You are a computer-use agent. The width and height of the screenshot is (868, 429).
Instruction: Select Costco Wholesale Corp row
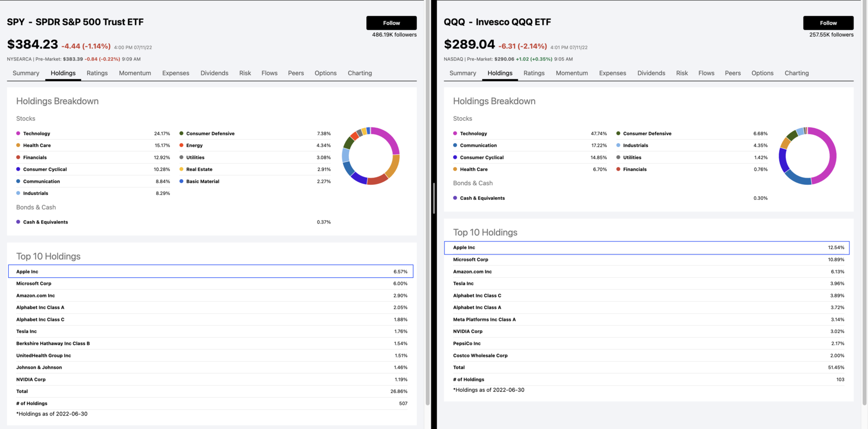click(x=648, y=355)
